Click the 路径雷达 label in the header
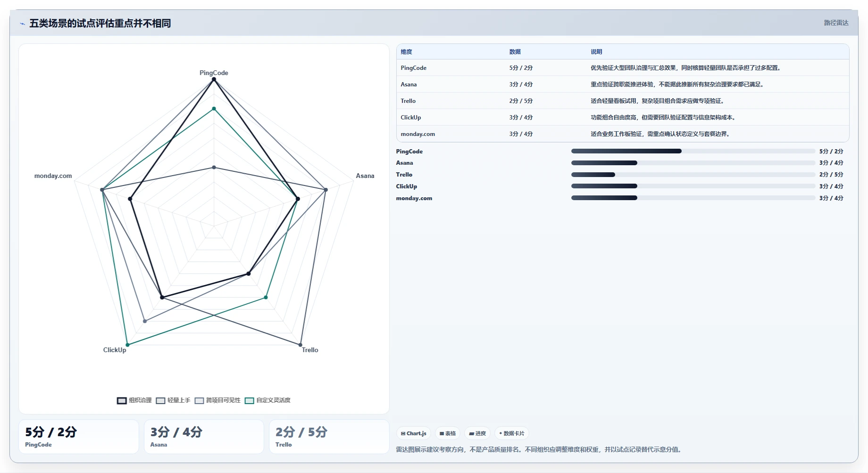 pos(836,23)
